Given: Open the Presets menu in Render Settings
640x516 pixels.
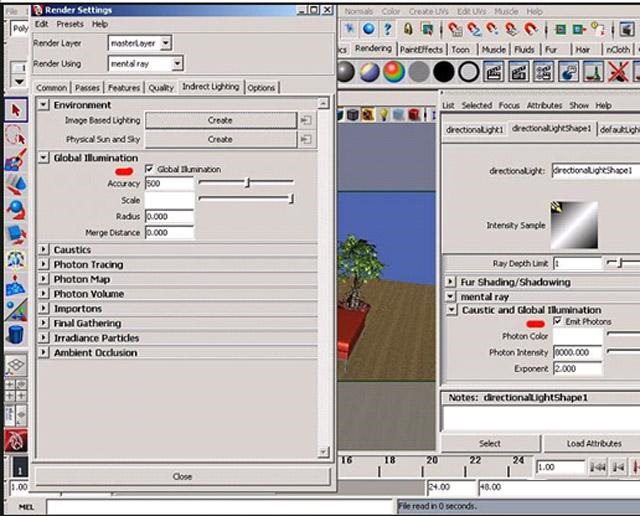Looking at the screenshot, I should [70, 24].
